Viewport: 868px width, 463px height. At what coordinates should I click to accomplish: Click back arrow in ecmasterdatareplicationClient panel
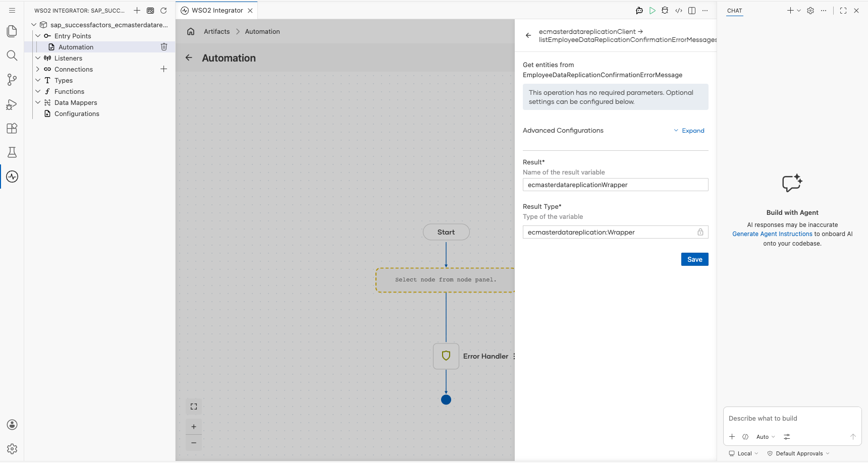tap(528, 35)
